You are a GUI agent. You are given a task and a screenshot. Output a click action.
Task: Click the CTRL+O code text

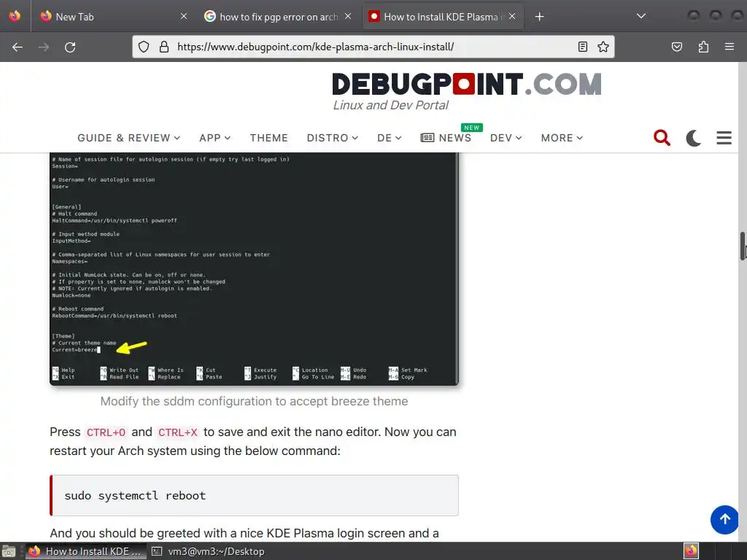tap(106, 432)
